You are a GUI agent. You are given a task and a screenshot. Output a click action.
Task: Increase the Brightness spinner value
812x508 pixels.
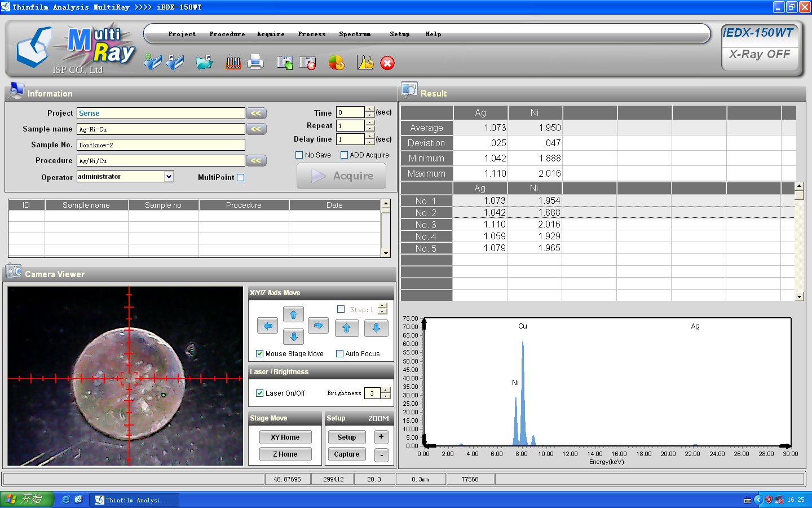(386, 390)
